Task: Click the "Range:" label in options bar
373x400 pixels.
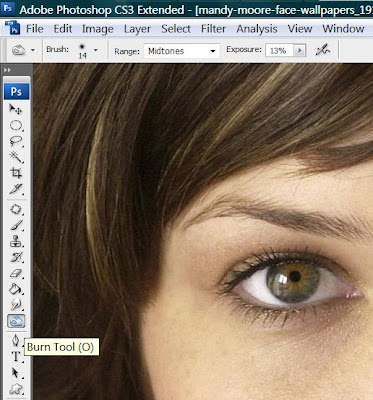Action: pyautogui.click(x=127, y=51)
